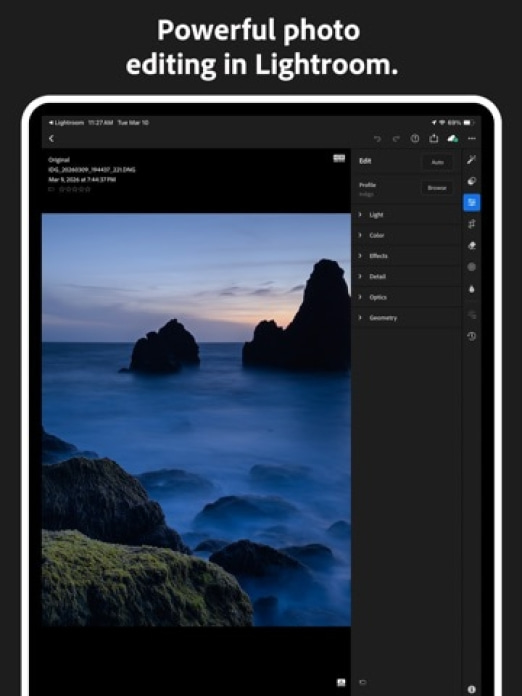
Task: Click the 'Mar 9, 2026' capture date text
Action: pos(82,179)
